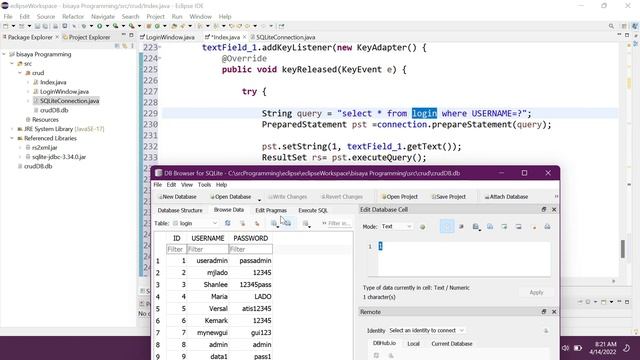Clear all filters in Browse Data toolbar

[242, 223]
